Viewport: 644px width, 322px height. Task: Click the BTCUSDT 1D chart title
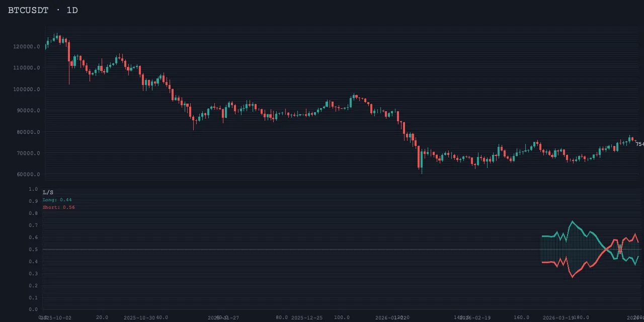43,10
